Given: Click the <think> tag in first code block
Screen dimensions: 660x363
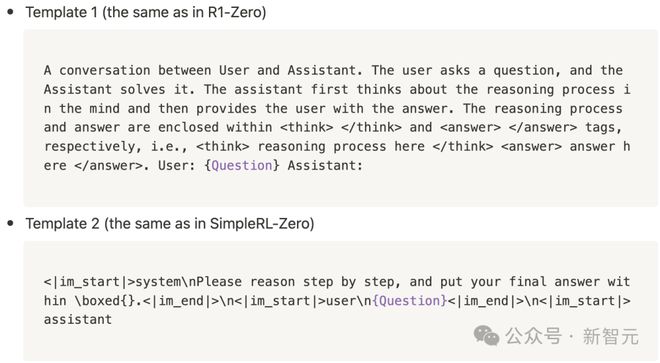Looking at the screenshot, I should [306, 127].
